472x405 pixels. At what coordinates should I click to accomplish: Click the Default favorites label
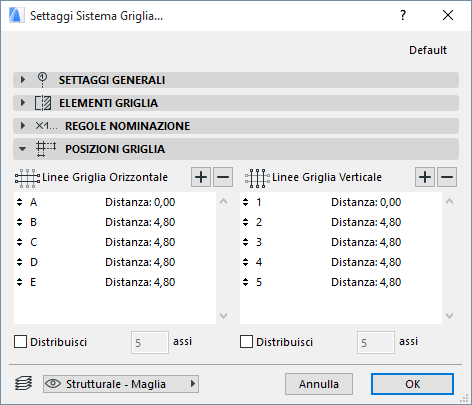[x=428, y=50]
